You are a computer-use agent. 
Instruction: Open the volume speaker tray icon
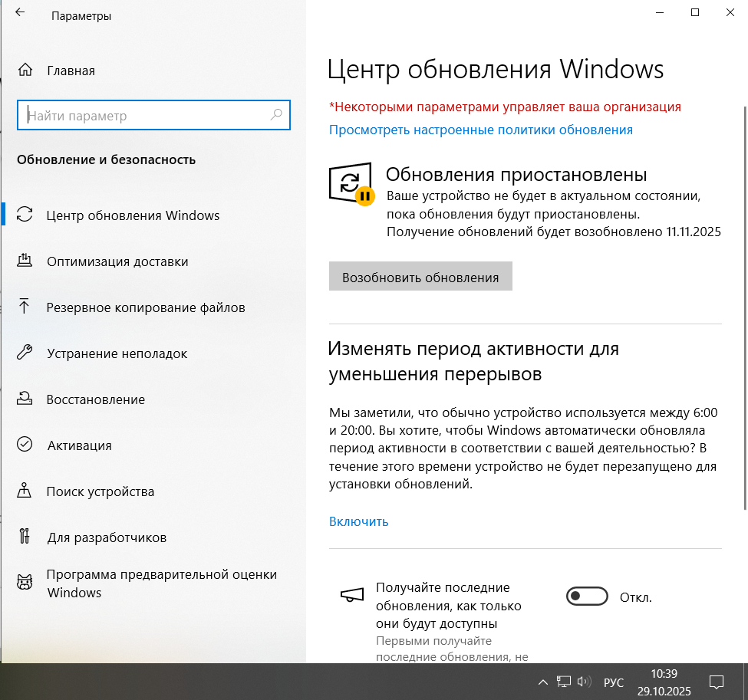click(585, 682)
